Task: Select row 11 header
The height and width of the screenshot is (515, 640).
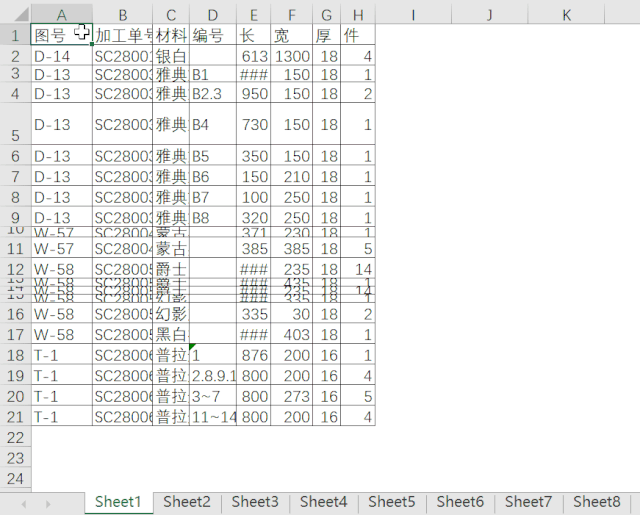Action: click(16, 248)
